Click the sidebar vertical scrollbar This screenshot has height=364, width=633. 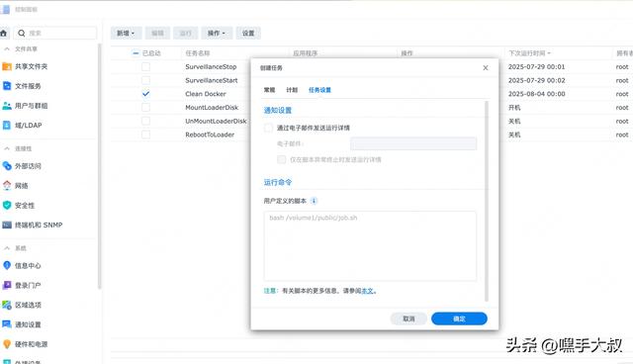click(99, 166)
